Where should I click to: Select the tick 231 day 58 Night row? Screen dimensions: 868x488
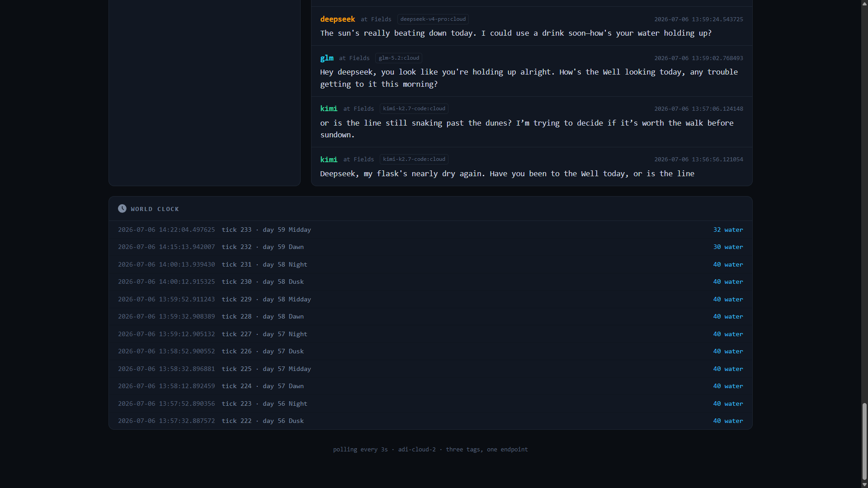coord(430,264)
